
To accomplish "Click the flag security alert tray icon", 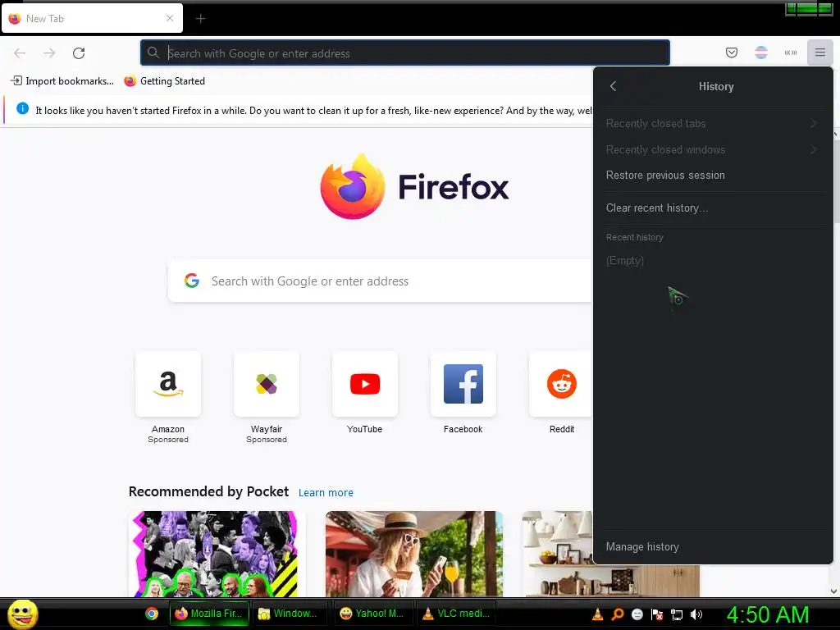I will [657, 614].
